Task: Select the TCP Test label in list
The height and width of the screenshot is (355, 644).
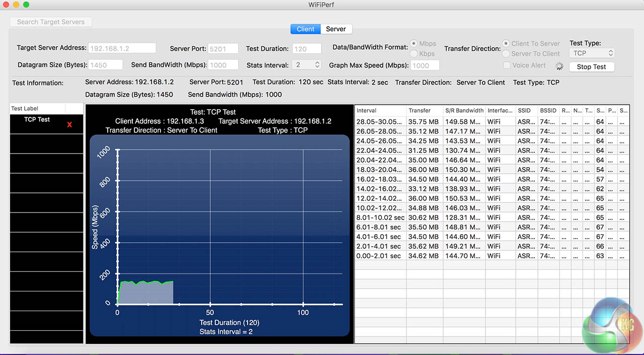Action: 37,120
